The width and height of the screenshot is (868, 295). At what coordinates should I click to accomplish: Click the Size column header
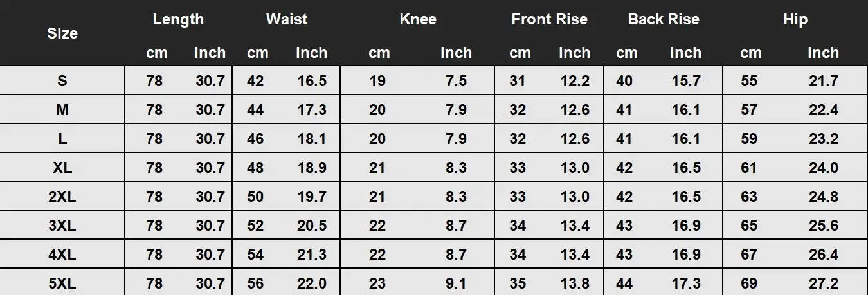coord(62,34)
